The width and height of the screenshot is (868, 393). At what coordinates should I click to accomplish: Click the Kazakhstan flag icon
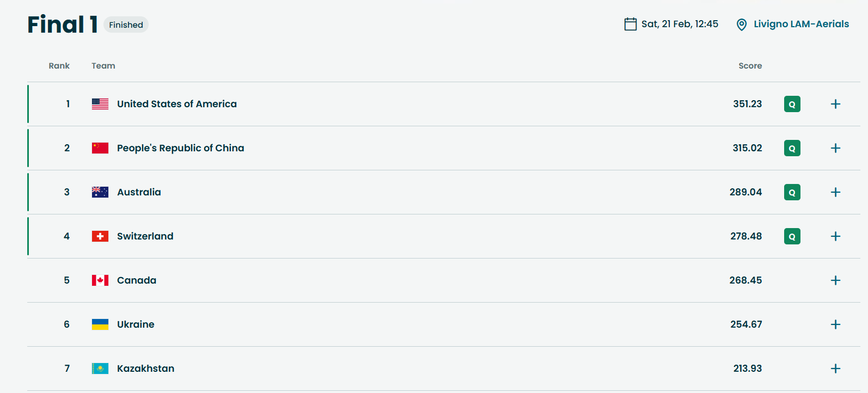pyautogui.click(x=100, y=369)
